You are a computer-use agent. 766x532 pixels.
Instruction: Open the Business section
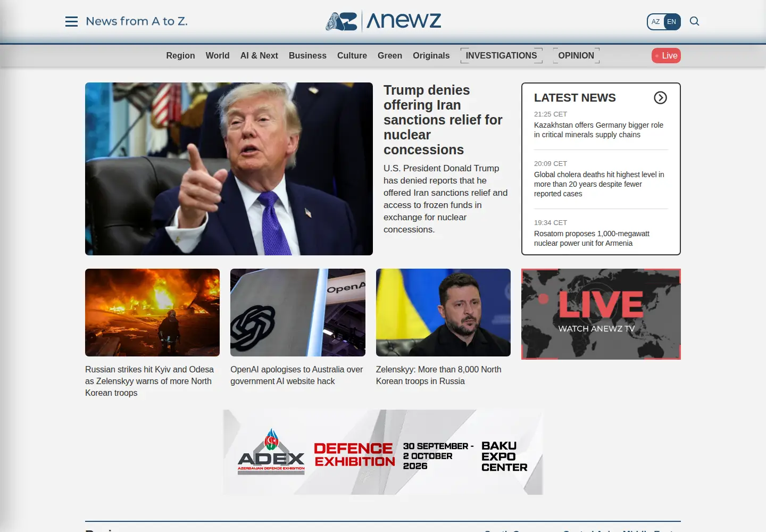(x=307, y=55)
